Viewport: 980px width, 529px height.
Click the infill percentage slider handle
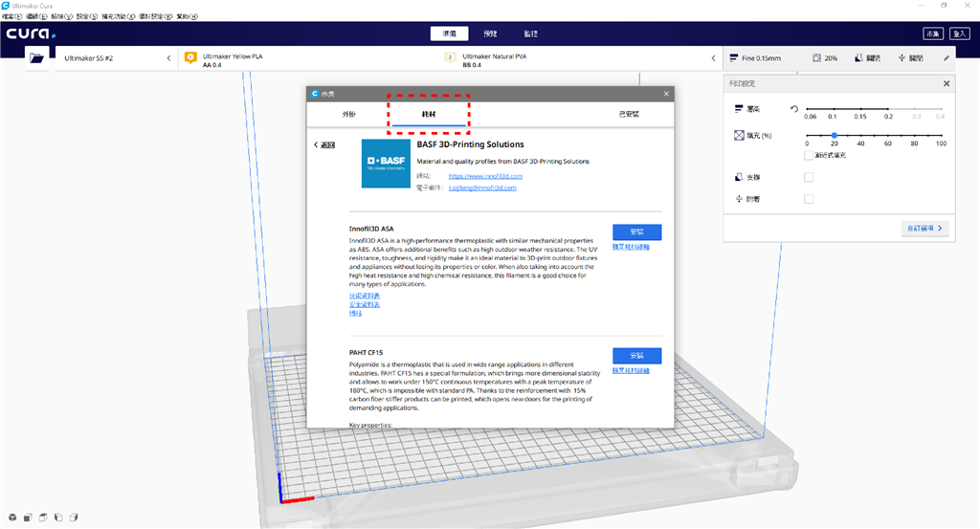pos(835,136)
